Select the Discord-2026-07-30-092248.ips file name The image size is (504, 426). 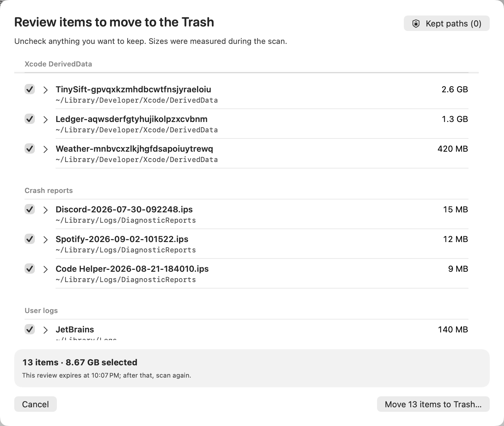124,209
